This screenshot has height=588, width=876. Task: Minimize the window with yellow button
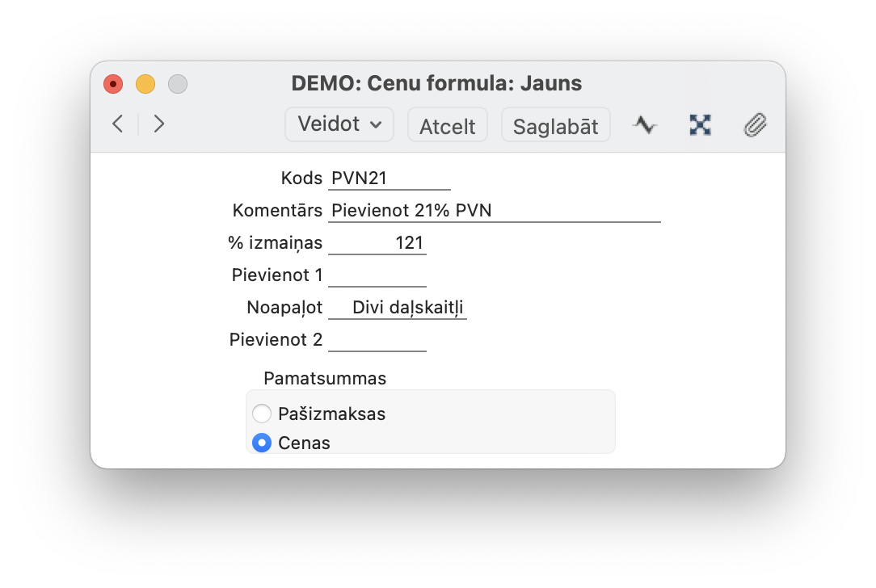click(145, 83)
